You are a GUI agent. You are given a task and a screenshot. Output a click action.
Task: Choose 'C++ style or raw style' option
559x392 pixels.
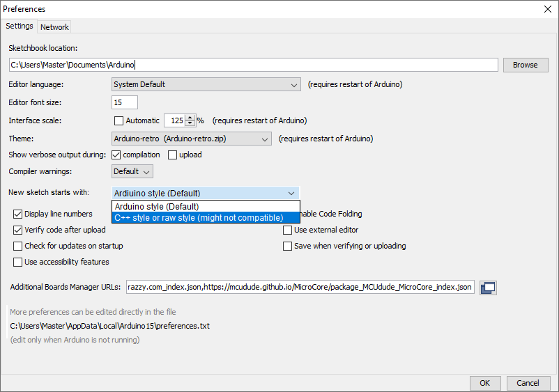tap(206, 217)
